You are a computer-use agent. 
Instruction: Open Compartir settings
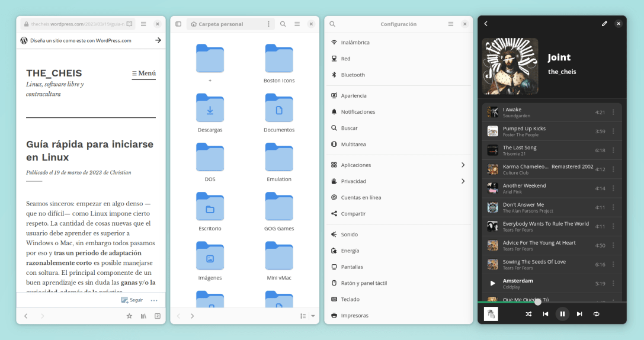coord(398,213)
